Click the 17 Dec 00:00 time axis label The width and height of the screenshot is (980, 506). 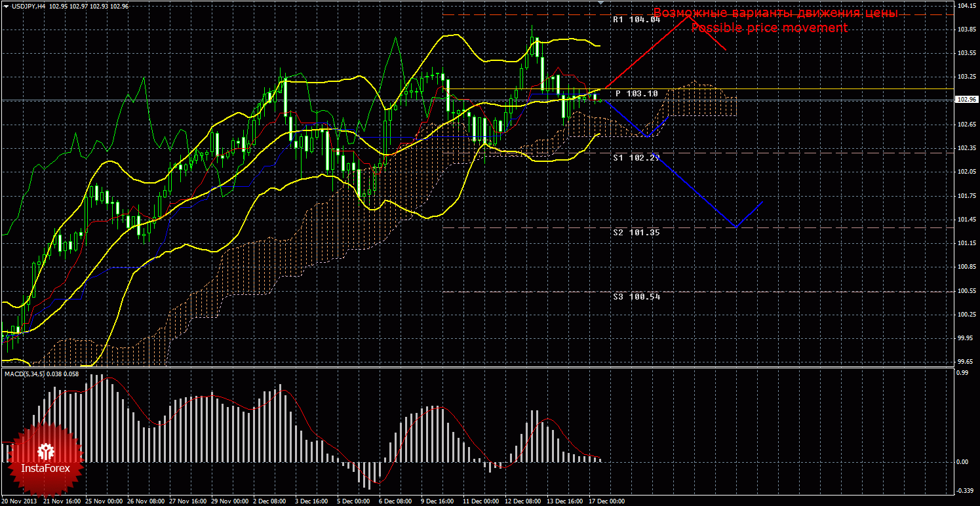click(606, 501)
